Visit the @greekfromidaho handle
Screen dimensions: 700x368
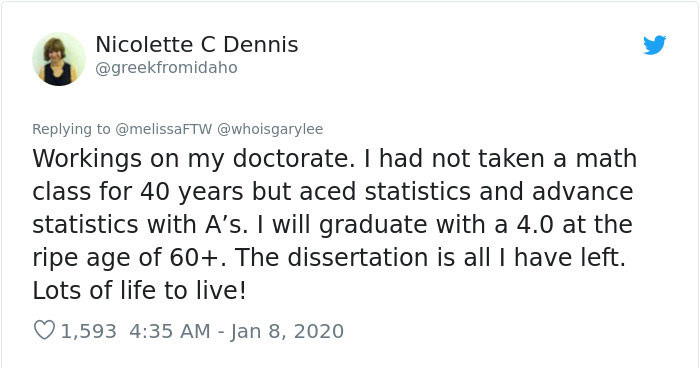coord(167,68)
